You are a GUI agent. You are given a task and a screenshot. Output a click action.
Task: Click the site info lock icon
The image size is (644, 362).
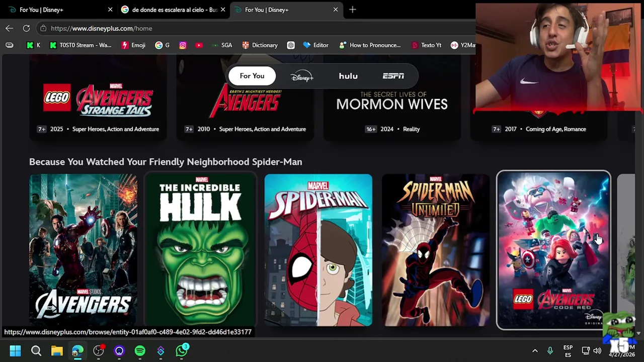(43, 28)
